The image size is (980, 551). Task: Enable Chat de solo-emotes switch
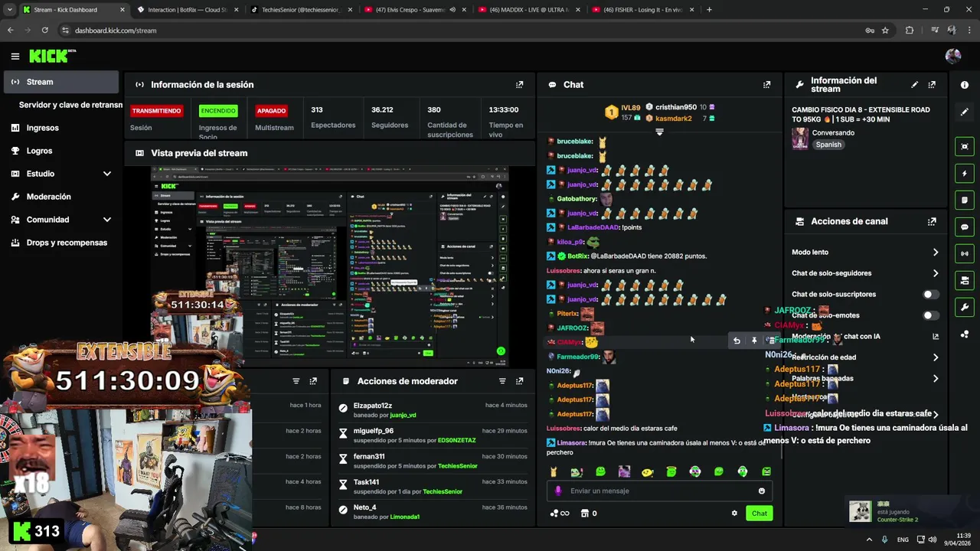click(930, 315)
